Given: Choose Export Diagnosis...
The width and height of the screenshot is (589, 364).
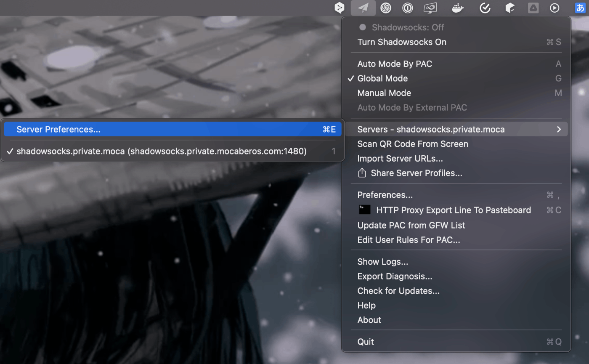Looking at the screenshot, I should [x=456, y=276].
